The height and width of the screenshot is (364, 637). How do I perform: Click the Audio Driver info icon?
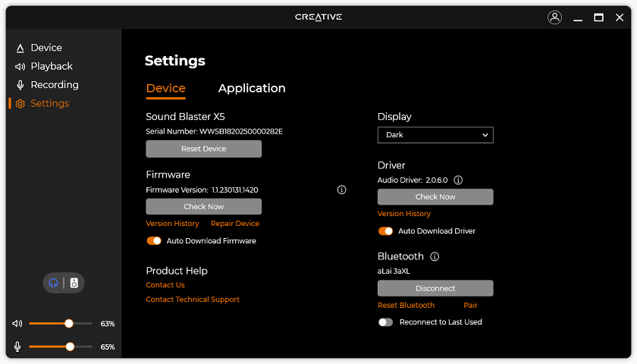pyautogui.click(x=458, y=180)
